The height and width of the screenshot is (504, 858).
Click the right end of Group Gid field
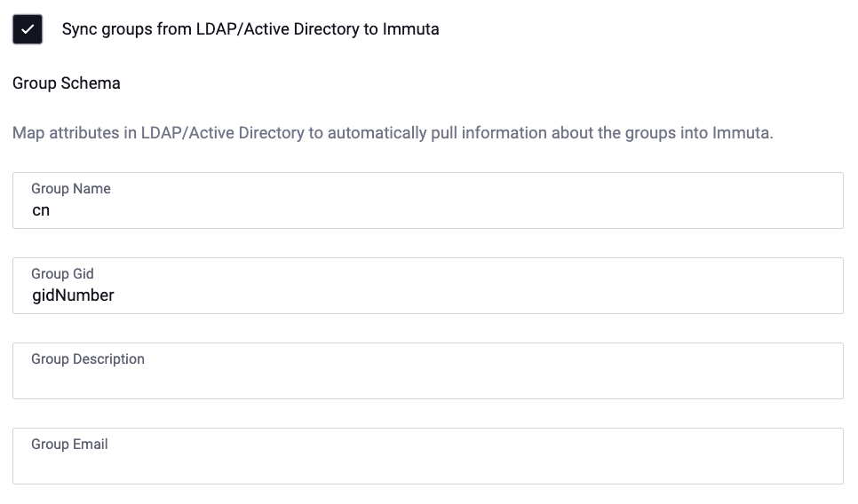point(817,287)
